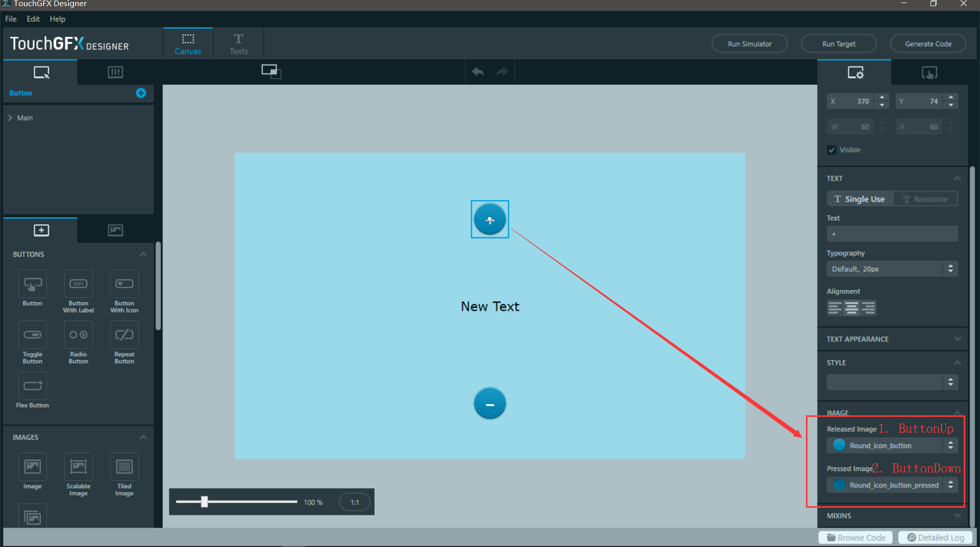Select the Button With Icon widget
Image resolution: width=980 pixels, height=547 pixels.
click(124, 291)
